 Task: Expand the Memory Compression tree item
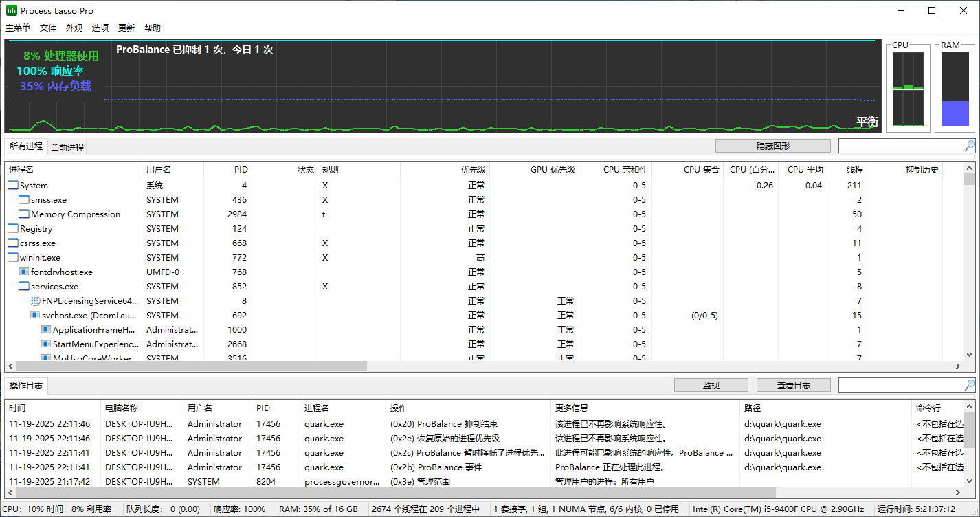click(x=23, y=214)
